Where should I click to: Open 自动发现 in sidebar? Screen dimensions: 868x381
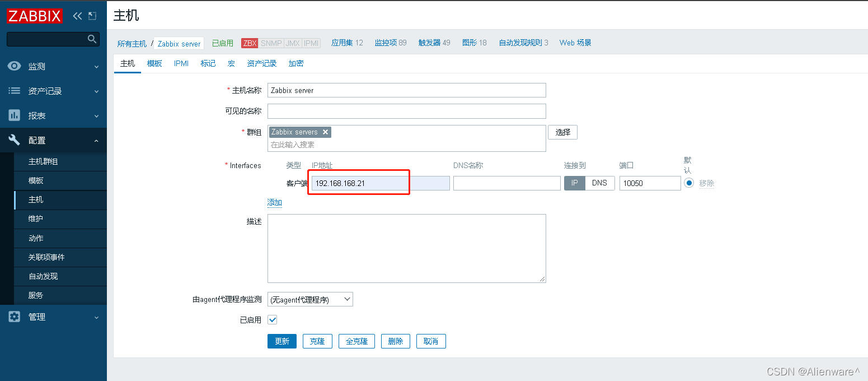point(60,276)
